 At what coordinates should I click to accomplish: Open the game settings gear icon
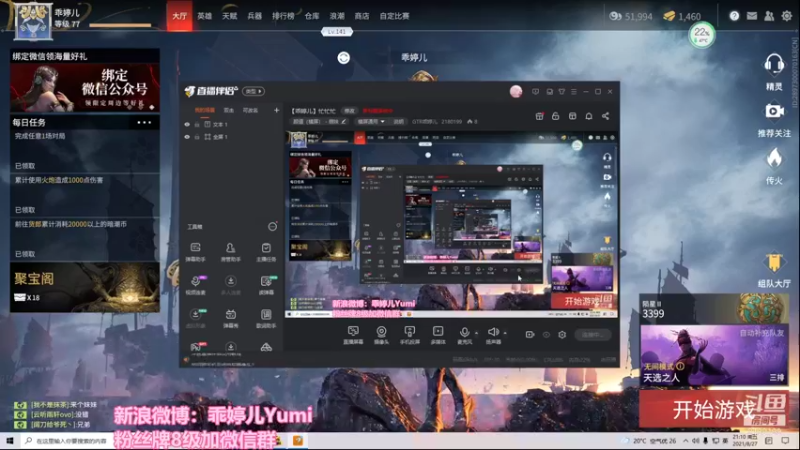(x=786, y=16)
